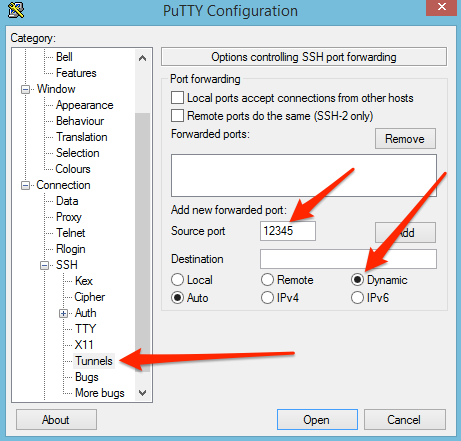Select the IPv4 radio option
461x441 pixels.
267,298
